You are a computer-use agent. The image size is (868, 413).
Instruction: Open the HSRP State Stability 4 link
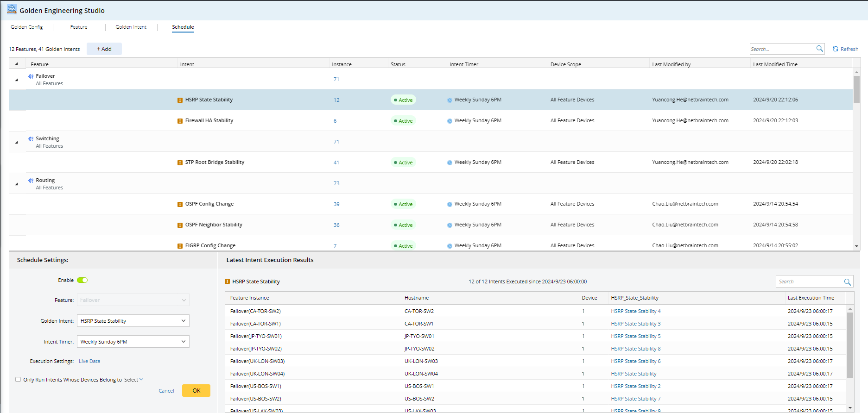point(635,311)
